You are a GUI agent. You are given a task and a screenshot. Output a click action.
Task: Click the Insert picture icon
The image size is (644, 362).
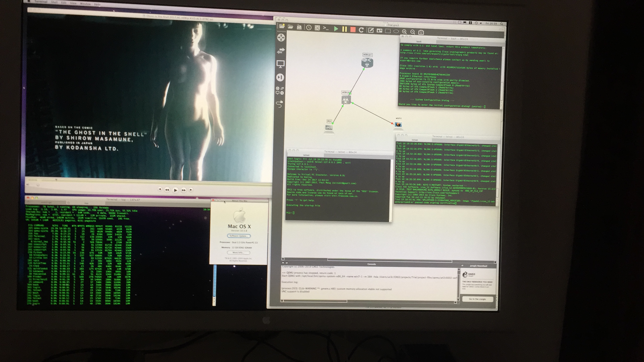coord(379,31)
